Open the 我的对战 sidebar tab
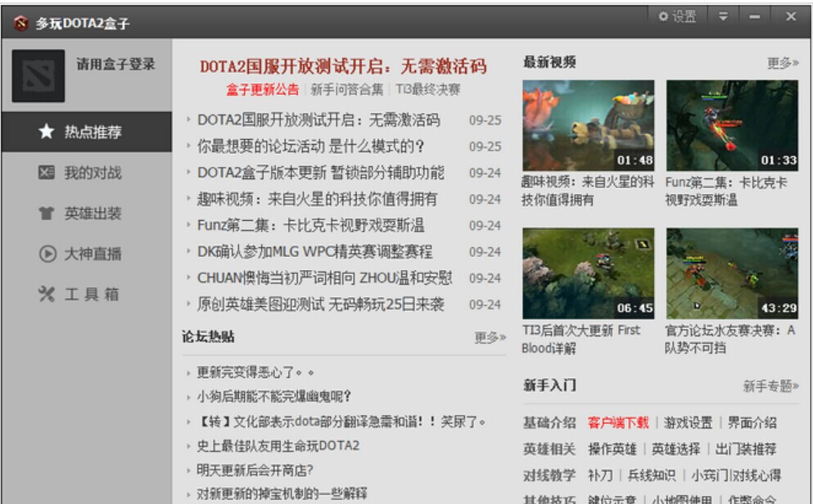Screen dimensions: 813x504 pyautogui.click(x=87, y=173)
